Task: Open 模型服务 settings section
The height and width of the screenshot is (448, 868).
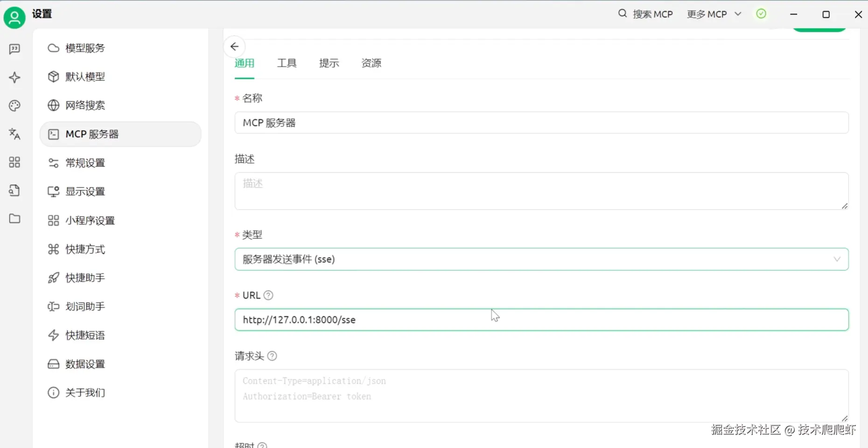Action: tap(85, 48)
